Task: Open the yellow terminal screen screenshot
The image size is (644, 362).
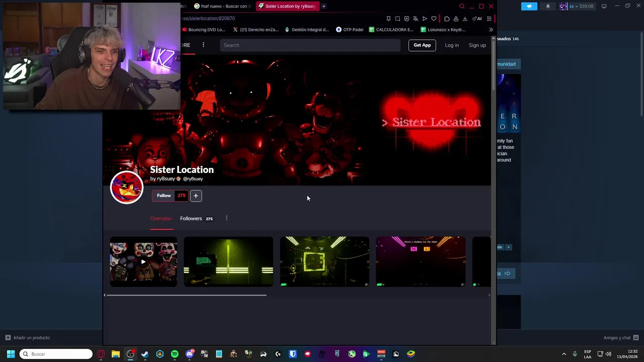Action: pos(228,261)
